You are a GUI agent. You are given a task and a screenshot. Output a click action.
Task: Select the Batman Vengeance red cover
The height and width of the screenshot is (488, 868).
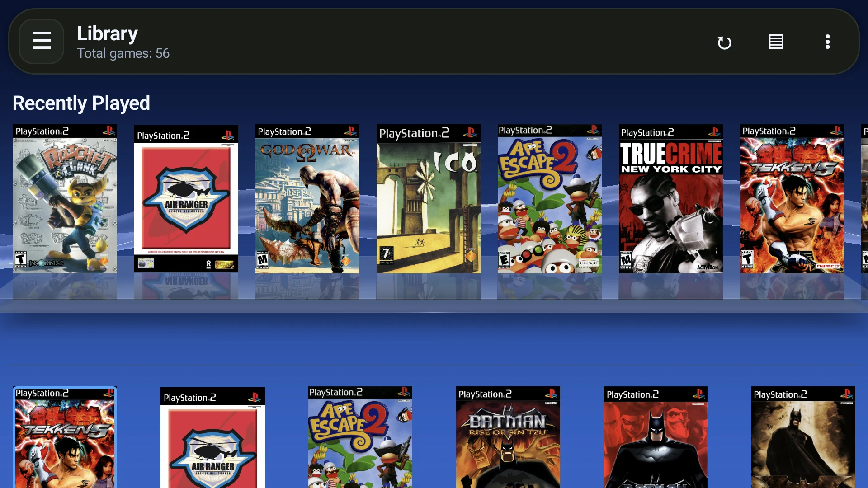pyautogui.click(x=656, y=437)
